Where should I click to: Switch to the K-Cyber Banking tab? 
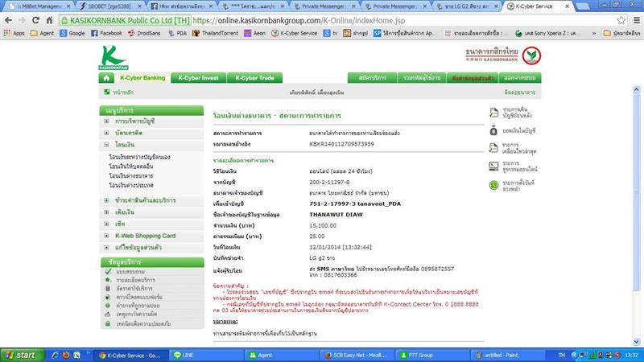pyautogui.click(x=142, y=78)
